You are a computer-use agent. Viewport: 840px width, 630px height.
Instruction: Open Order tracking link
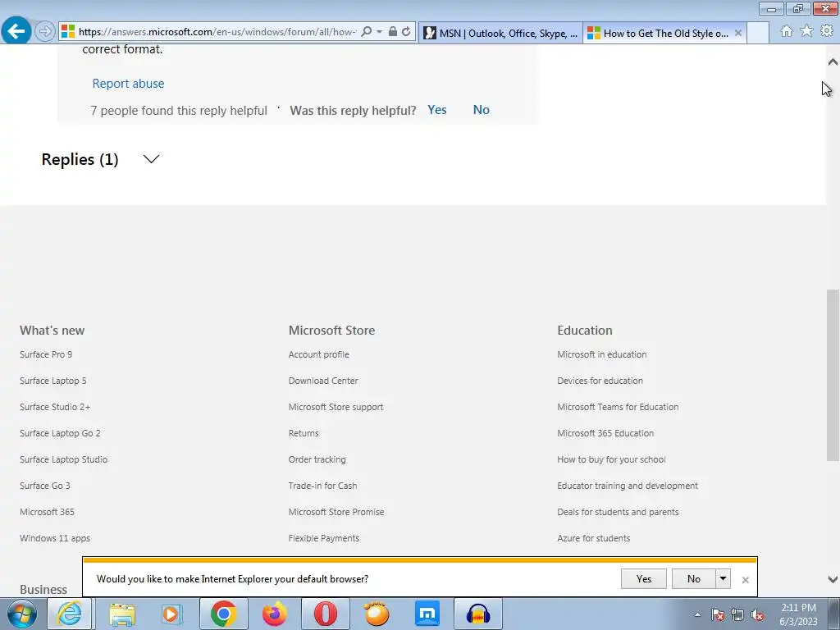point(317,459)
